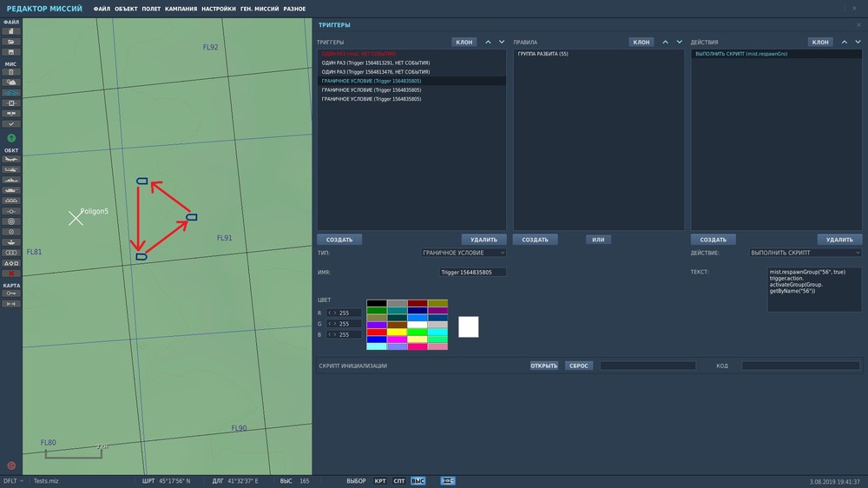Click the ОТКРЫТЬ initialization script button
Image resolution: width=868 pixels, height=488 pixels.
544,366
